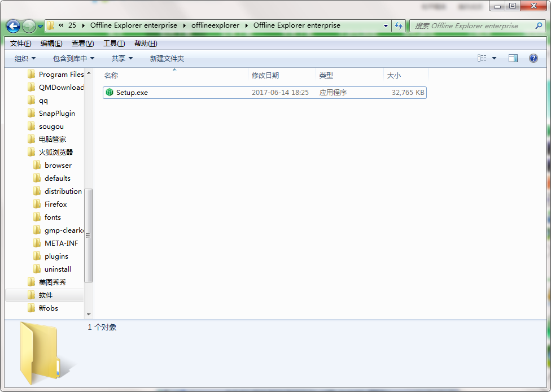Create a folder with 新建文件夹
This screenshot has width=551, height=392.
(x=167, y=58)
